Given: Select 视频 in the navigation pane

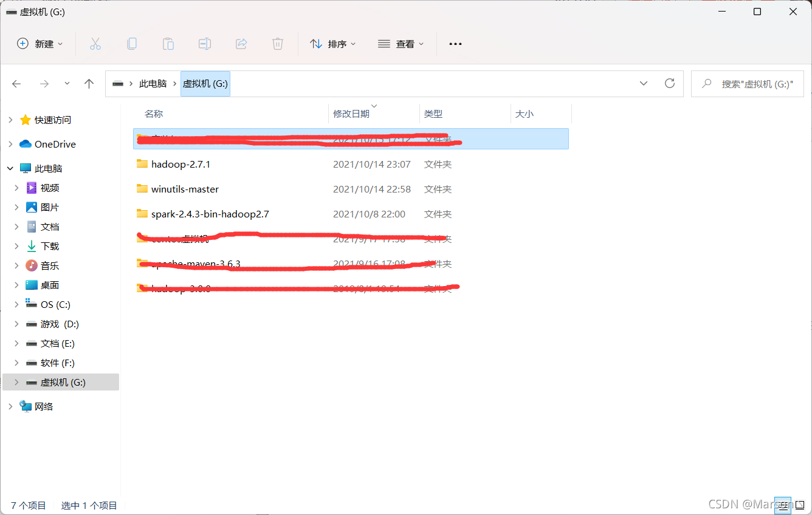Looking at the screenshot, I should [x=50, y=188].
